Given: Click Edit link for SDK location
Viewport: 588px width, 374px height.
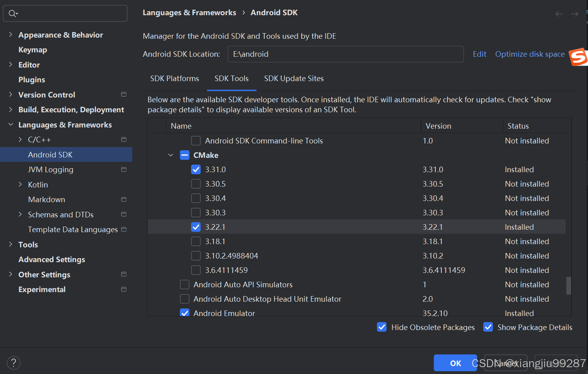Looking at the screenshot, I should pos(479,54).
